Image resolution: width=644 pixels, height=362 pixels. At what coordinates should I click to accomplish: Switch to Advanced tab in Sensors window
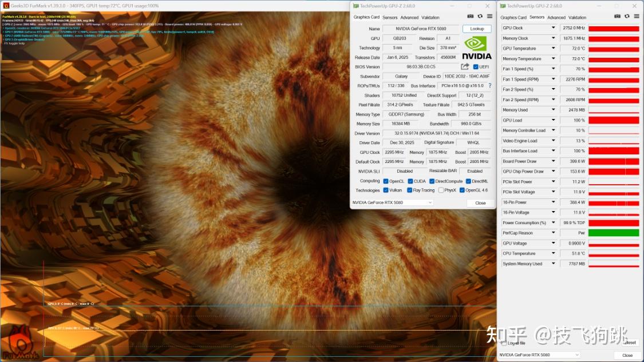[x=556, y=18]
